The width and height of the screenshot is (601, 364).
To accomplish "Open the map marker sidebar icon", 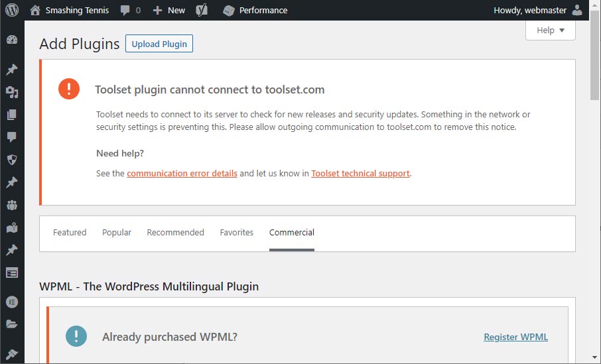I will click(12, 227).
